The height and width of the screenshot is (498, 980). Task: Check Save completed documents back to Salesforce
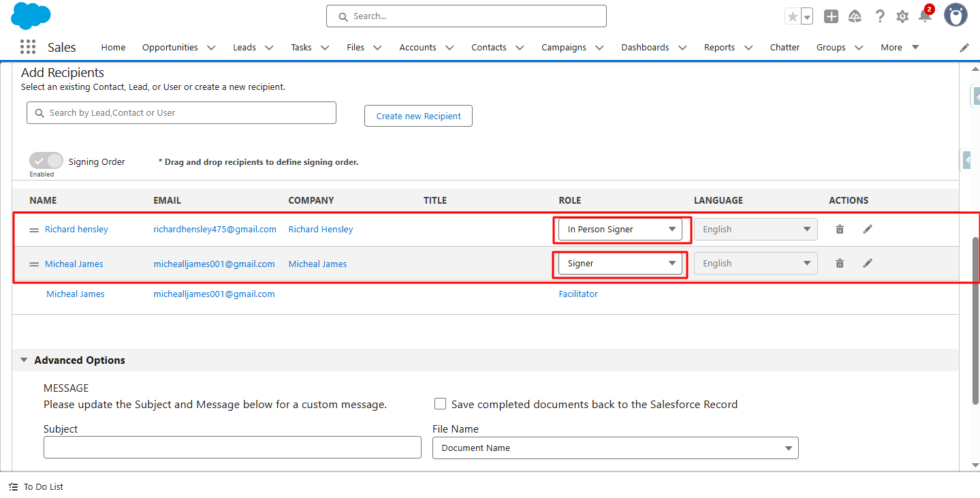(441, 404)
